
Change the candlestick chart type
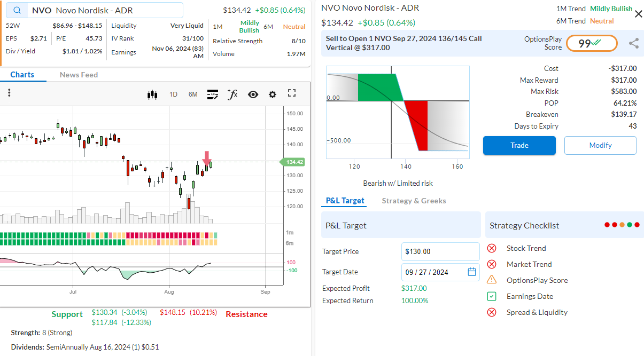pos(153,94)
